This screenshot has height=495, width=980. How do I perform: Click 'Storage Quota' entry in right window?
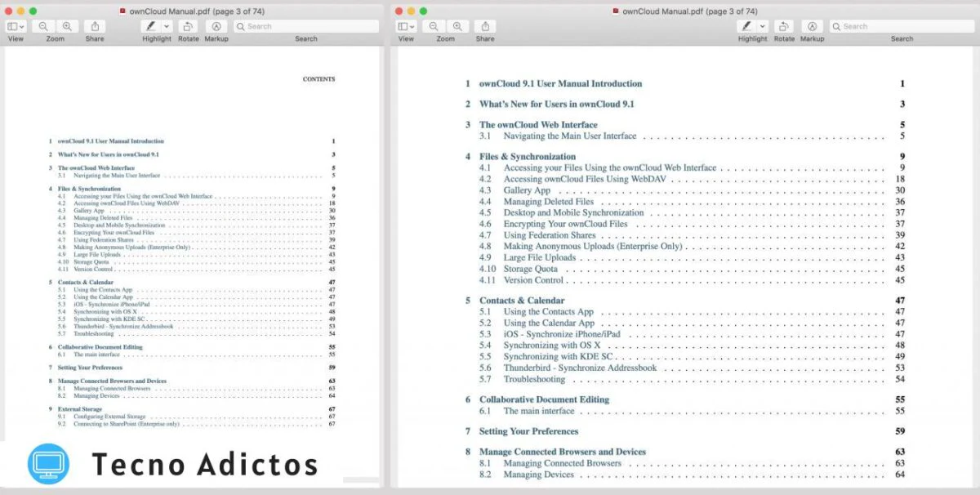click(531, 269)
